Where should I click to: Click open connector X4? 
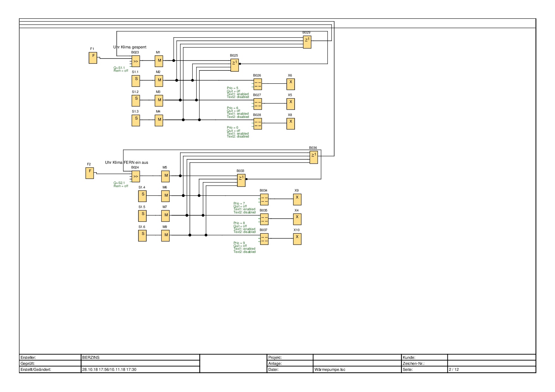tap(297, 219)
